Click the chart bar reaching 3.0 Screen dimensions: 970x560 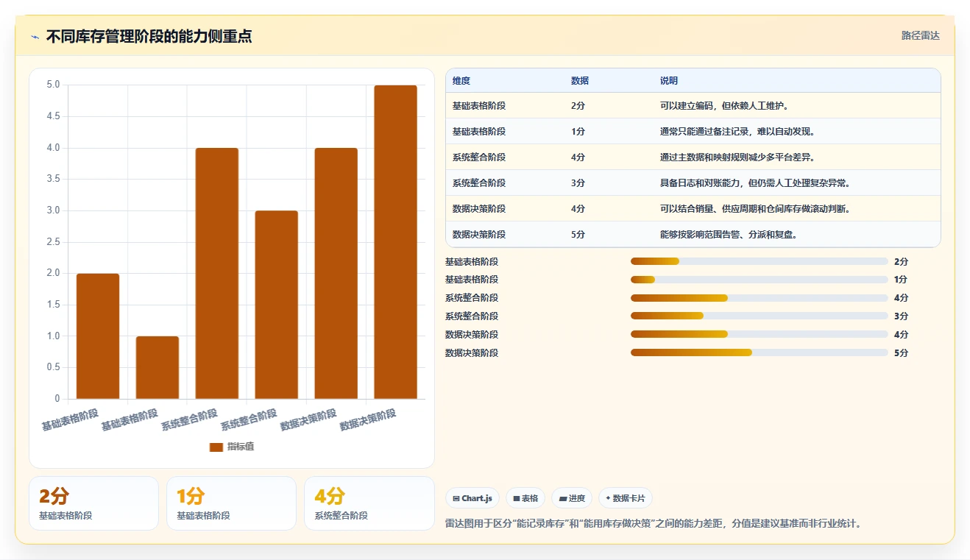click(x=277, y=305)
